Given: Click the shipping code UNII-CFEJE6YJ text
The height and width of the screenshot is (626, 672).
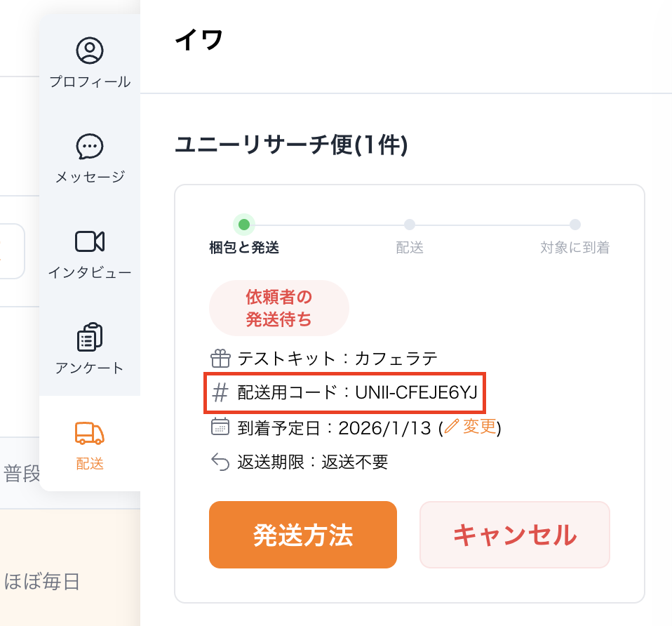Looking at the screenshot, I should point(416,393).
